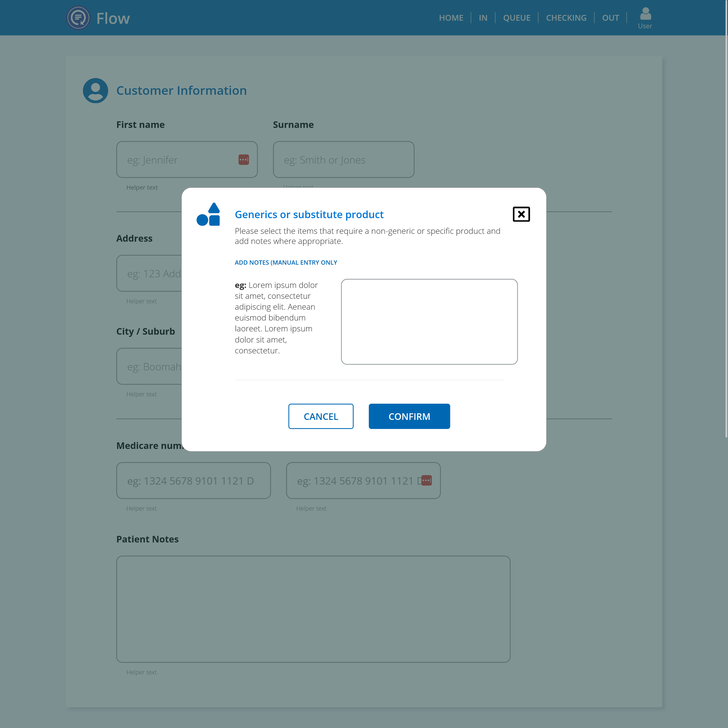This screenshot has height=728, width=728.
Task: Click the Flow logo icon
Action: click(x=78, y=18)
